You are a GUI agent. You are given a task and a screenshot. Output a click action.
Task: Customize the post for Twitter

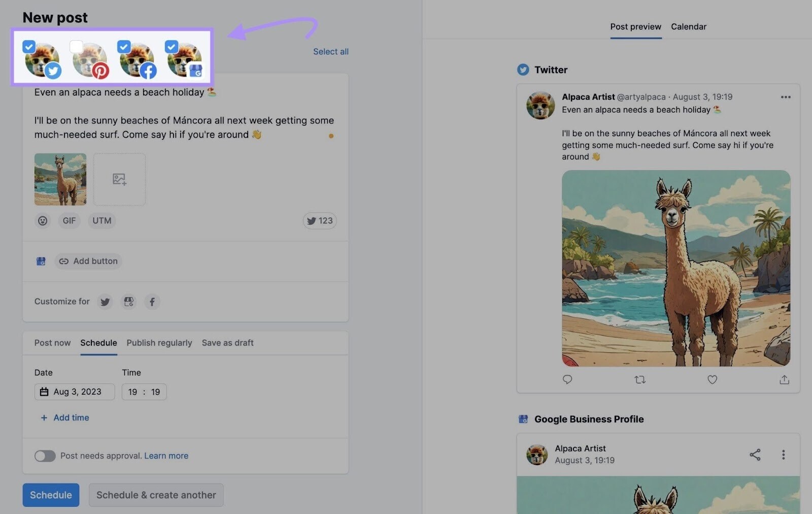105,301
